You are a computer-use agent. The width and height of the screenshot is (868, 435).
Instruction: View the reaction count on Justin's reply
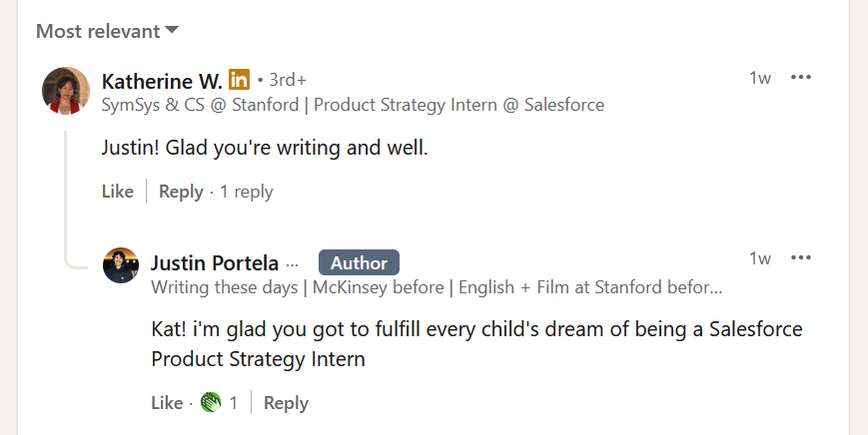[234, 403]
